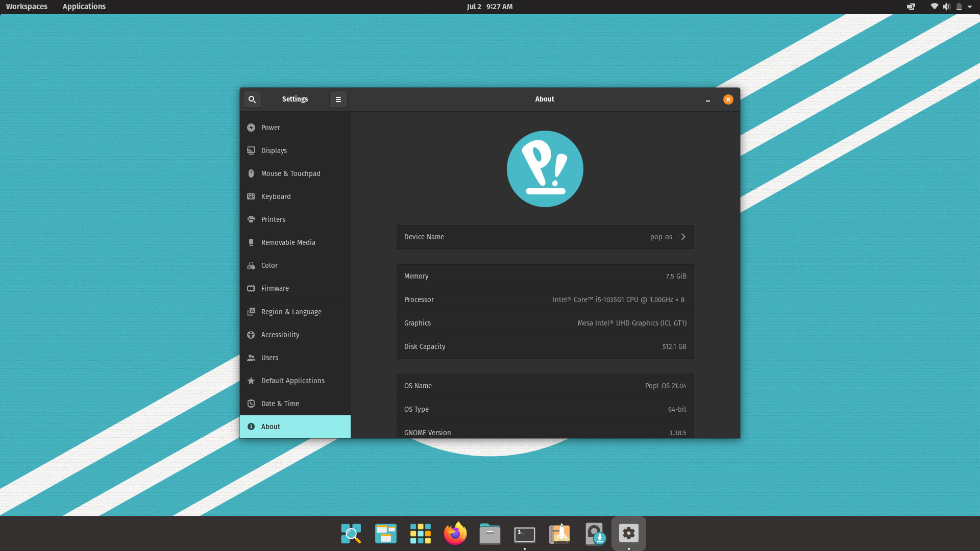
Task: Launch Firefox from the dock
Action: (x=455, y=534)
